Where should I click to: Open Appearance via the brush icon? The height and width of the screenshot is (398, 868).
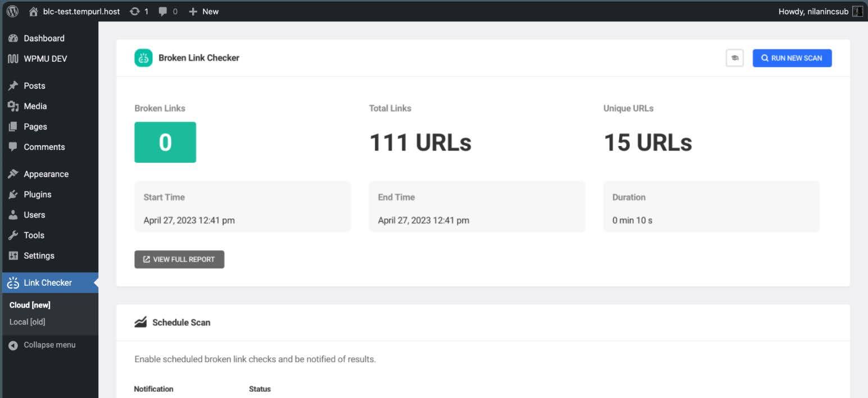[12, 173]
